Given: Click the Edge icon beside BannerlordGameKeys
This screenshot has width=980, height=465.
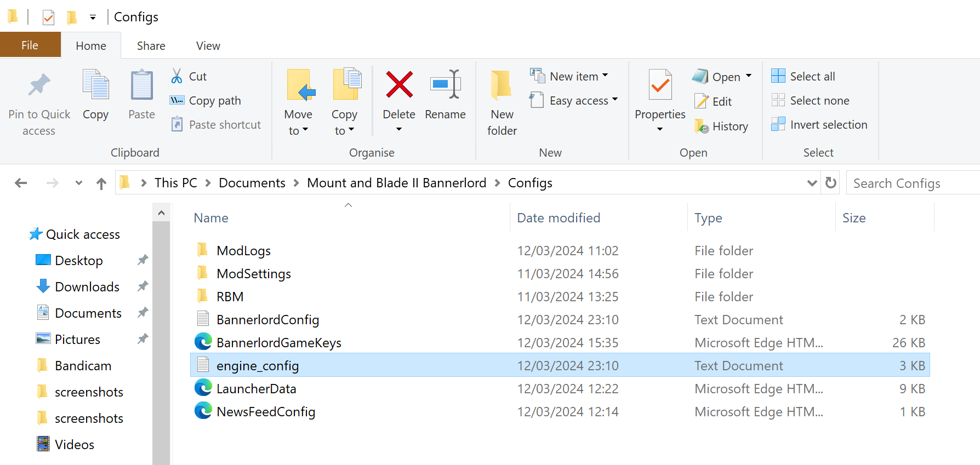Looking at the screenshot, I should click(203, 342).
